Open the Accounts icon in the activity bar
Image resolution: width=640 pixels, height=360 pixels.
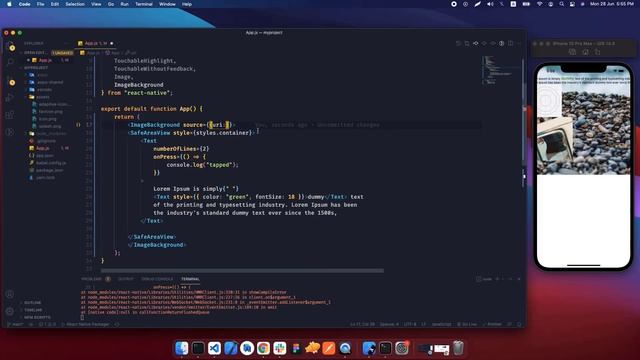coord(10,294)
